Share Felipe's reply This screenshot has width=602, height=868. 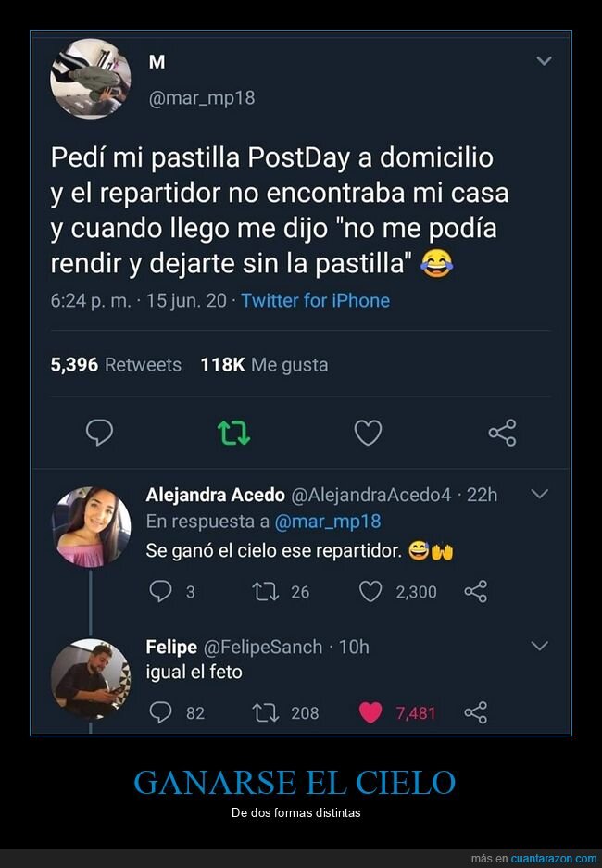tap(475, 712)
